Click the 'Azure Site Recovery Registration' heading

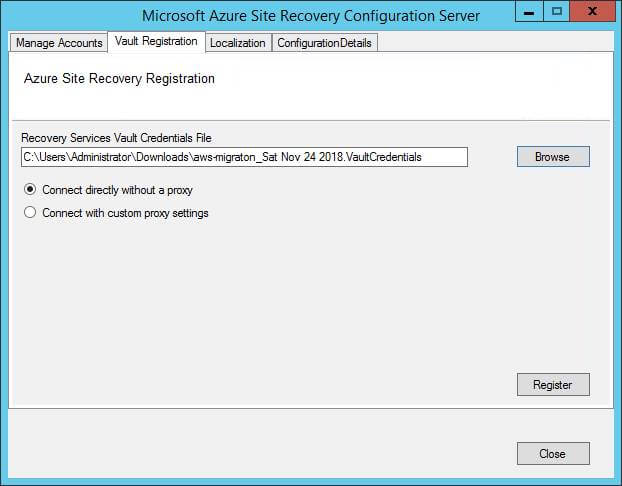pyautogui.click(x=119, y=79)
